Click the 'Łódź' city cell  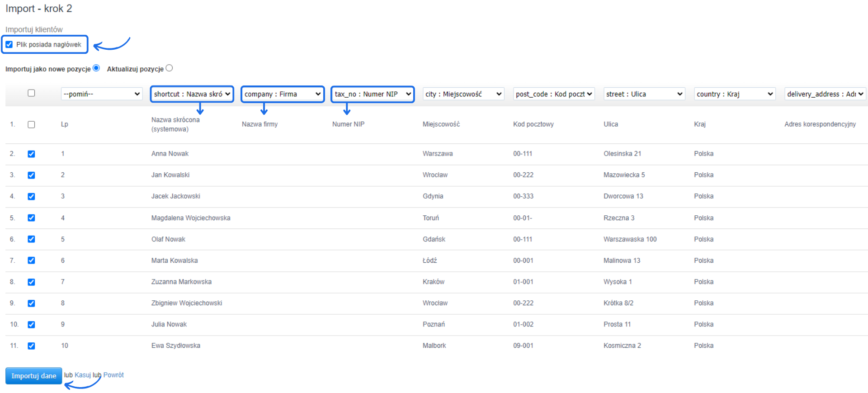tap(430, 260)
